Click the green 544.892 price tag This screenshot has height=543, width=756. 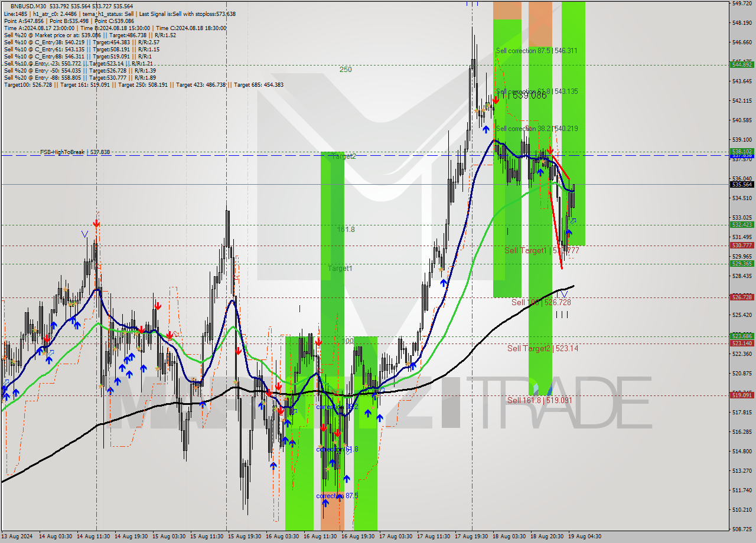tap(742, 64)
